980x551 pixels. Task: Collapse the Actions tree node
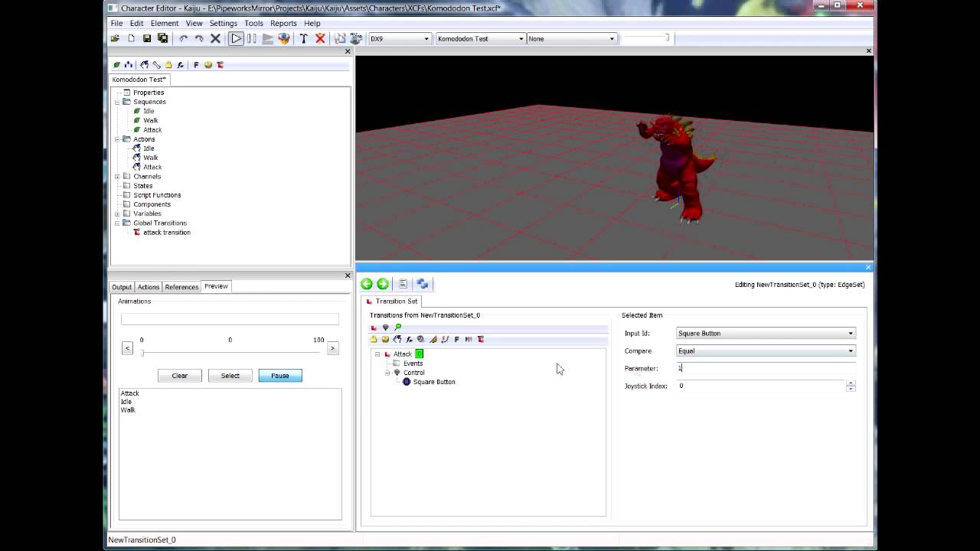pos(117,139)
